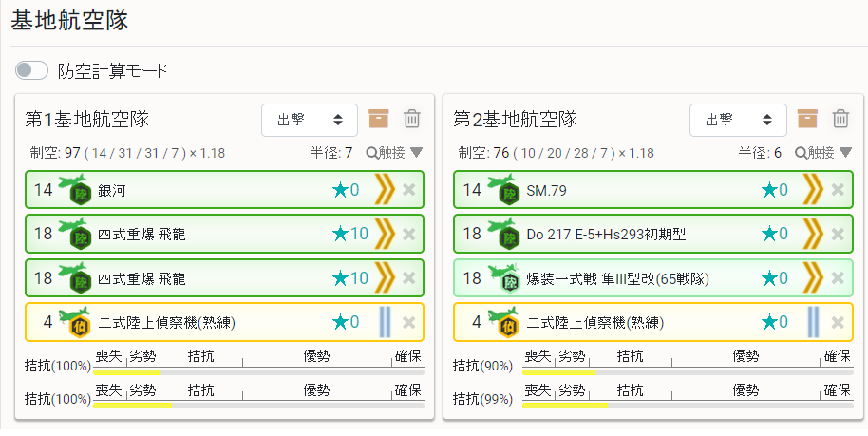The image size is (868, 436).
Task: Select the 爆装一式戦 隼III型改(65戦隊) name
Action: 618,278
